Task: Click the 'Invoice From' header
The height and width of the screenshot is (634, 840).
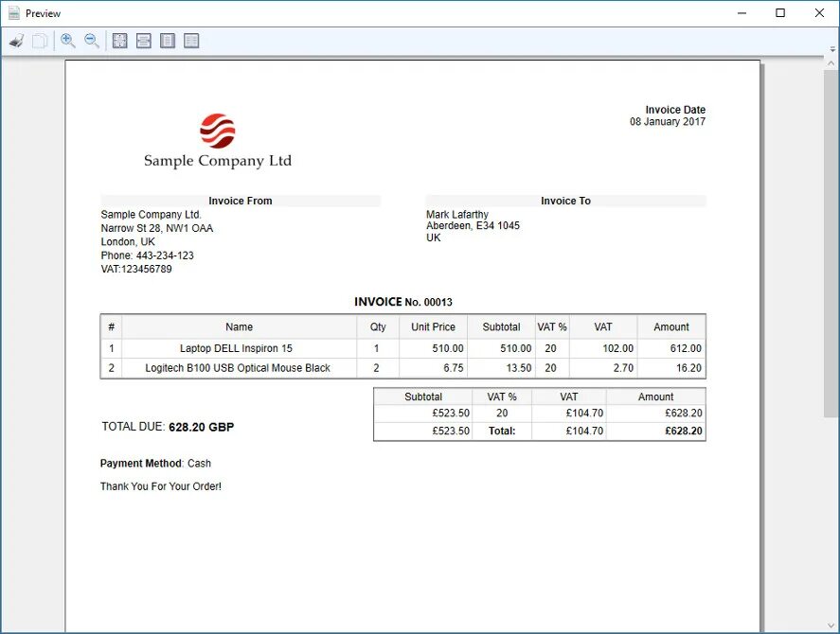Action: click(x=241, y=201)
